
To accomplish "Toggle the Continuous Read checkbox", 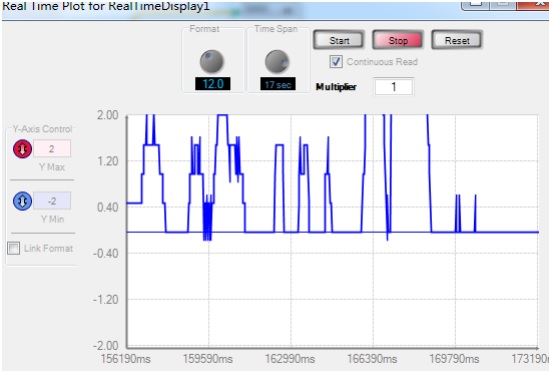I will click(336, 62).
